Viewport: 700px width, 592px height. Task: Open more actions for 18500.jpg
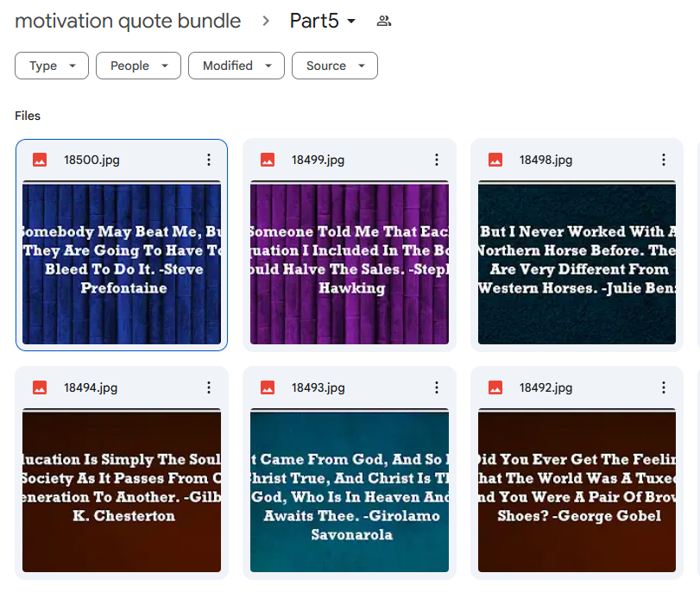click(209, 160)
